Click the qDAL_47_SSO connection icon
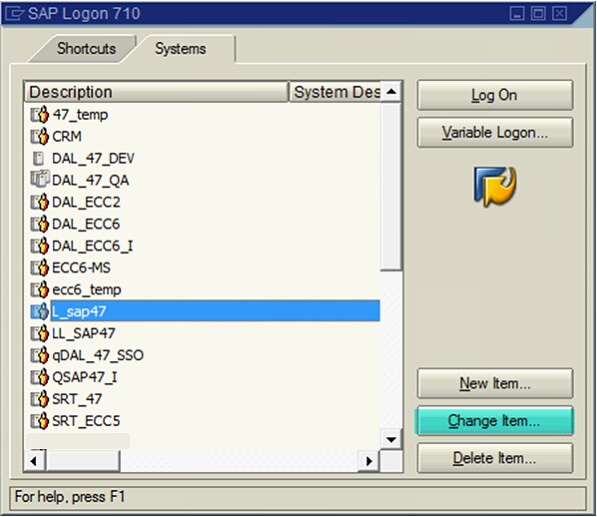This screenshot has width=597, height=517. (x=40, y=355)
